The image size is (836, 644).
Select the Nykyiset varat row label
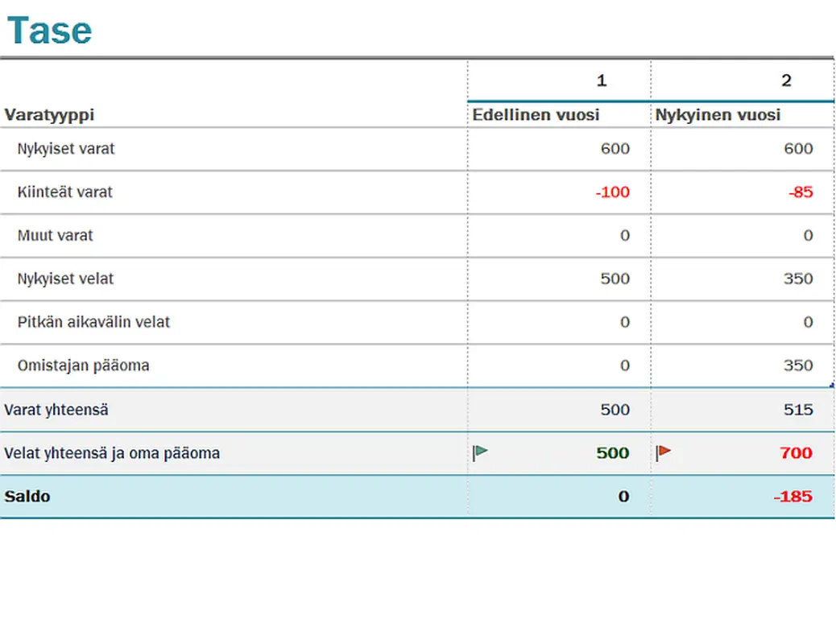point(66,149)
